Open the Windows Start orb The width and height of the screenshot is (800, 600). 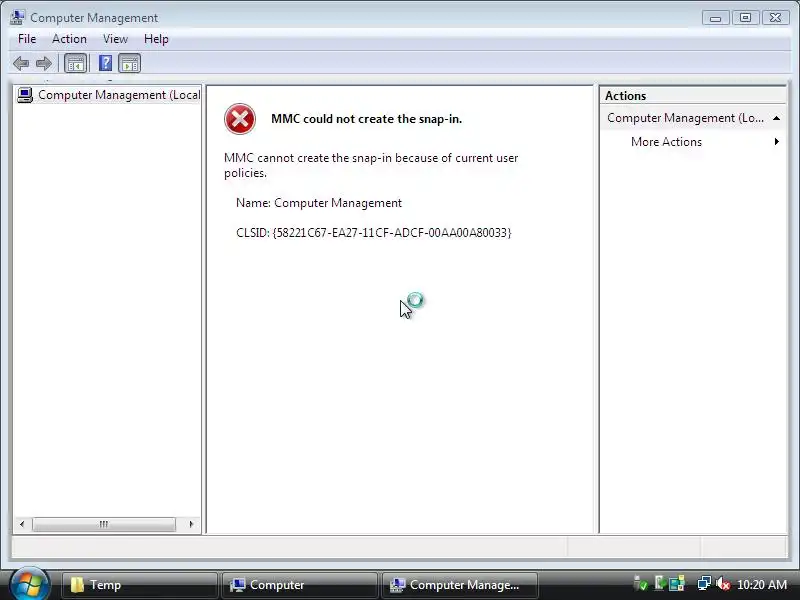point(29,584)
